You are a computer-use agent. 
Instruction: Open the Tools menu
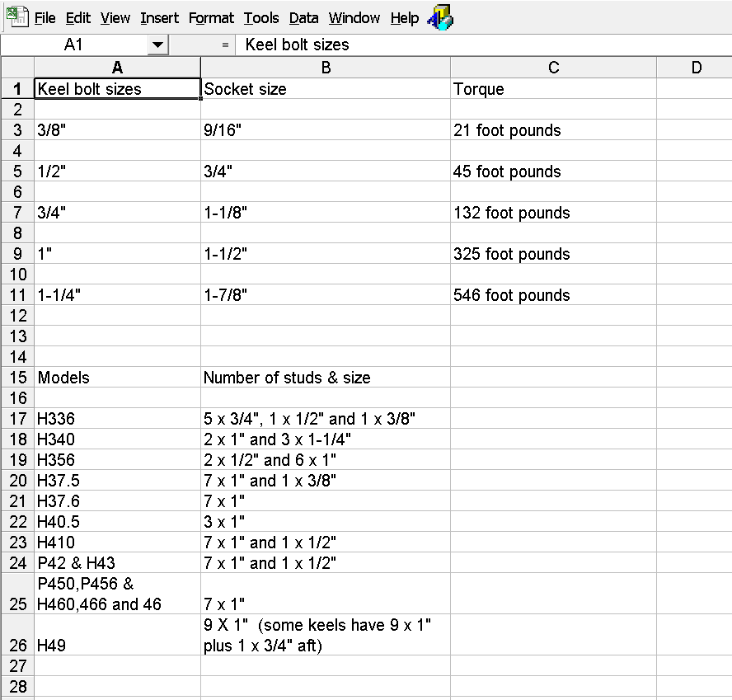pyautogui.click(x=261, y=18)
